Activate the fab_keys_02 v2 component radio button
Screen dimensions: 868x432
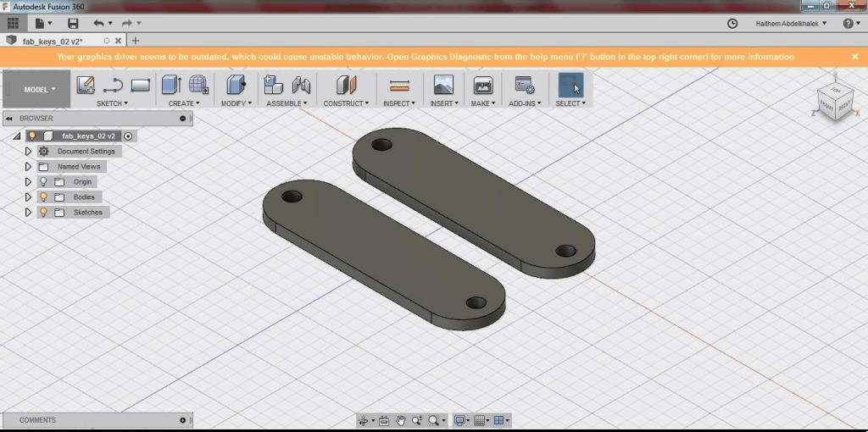coord(128,136)
